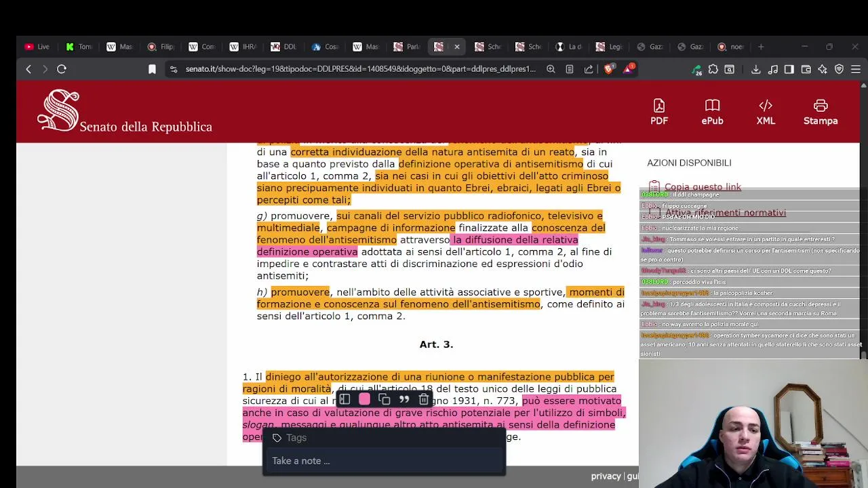The image size is (868, 488).
Task: Switch to the 'La d' tab
Action: pyautogui.click(x=568, y=47)
